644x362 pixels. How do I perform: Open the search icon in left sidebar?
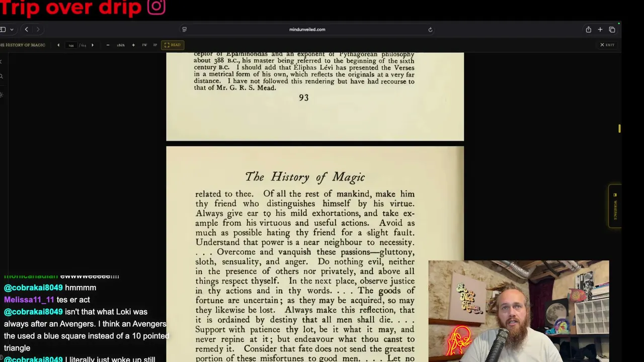tap(2, 76)
